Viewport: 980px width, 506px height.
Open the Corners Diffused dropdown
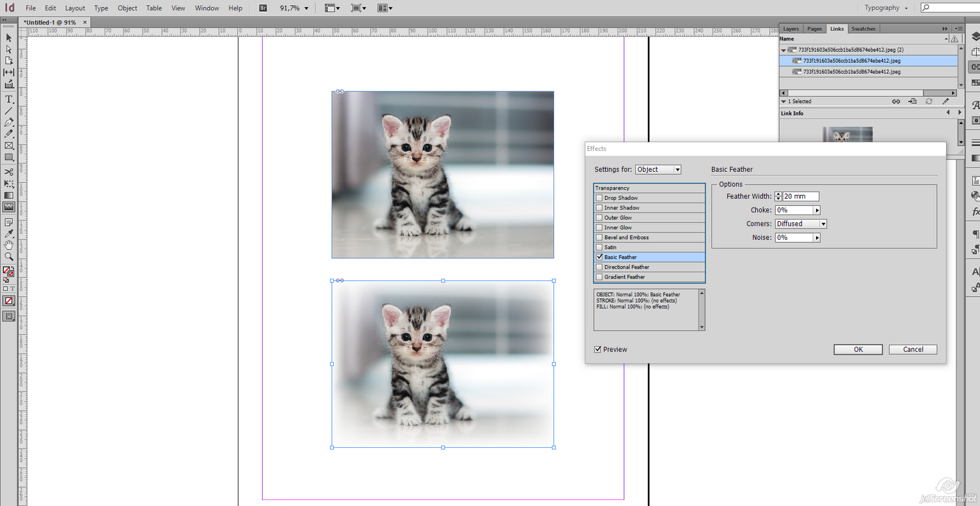(801, 224)
